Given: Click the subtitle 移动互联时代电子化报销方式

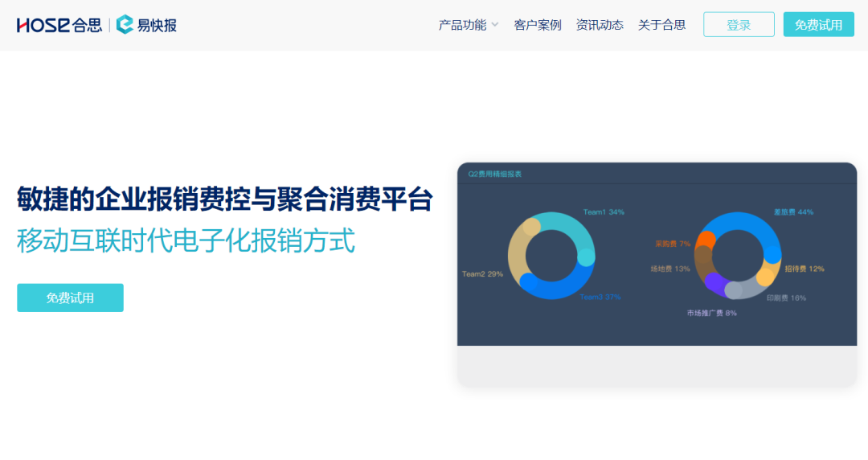Looking at the screenshot, I should pyautogui.click(x=186, y=240).
